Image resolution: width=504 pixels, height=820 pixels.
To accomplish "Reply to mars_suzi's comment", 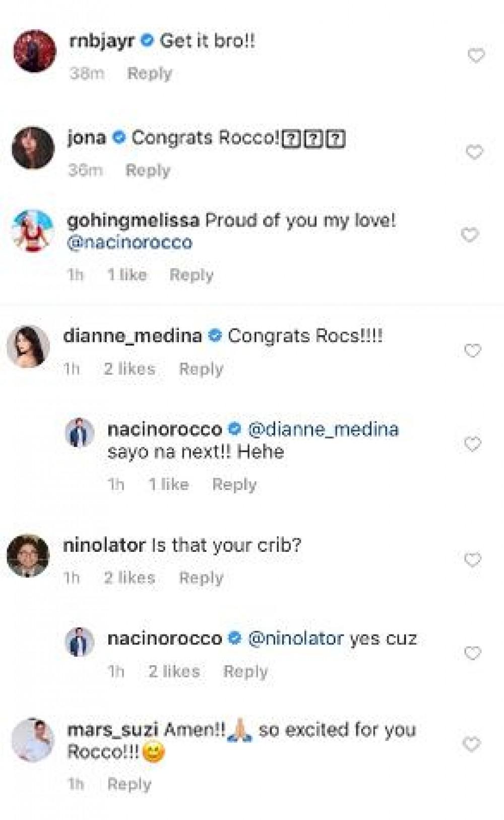I will tap(129, 784).
